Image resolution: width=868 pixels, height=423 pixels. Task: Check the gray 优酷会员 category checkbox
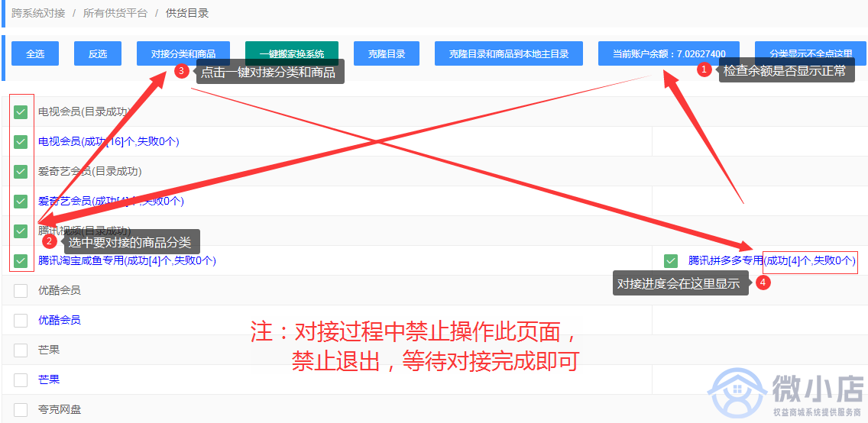coord(21,290)
